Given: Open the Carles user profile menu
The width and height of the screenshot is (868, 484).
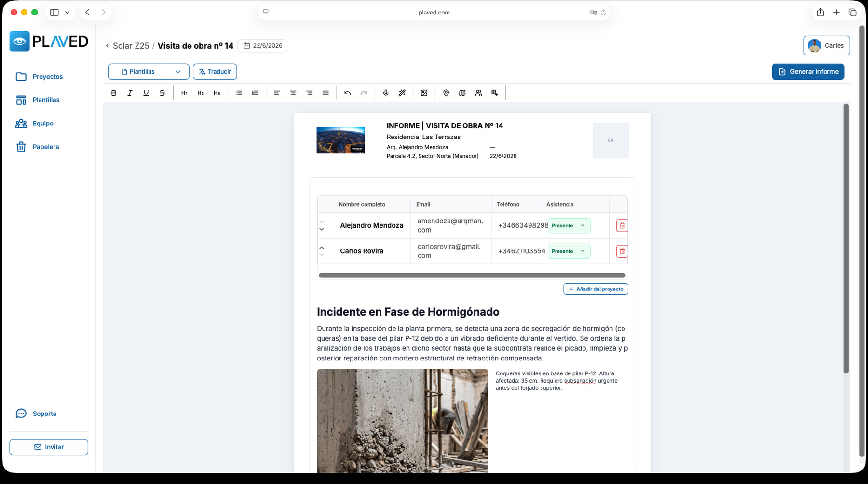Looking at the screenshot, I should point(827,45).
